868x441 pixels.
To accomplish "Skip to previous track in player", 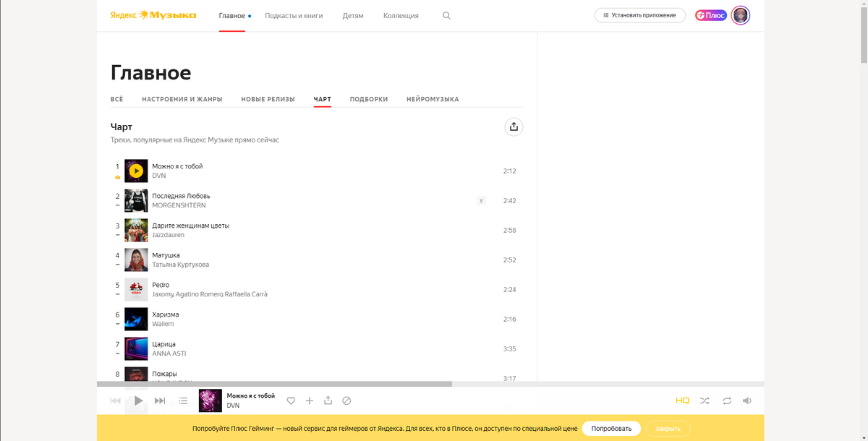I will 115,401.
